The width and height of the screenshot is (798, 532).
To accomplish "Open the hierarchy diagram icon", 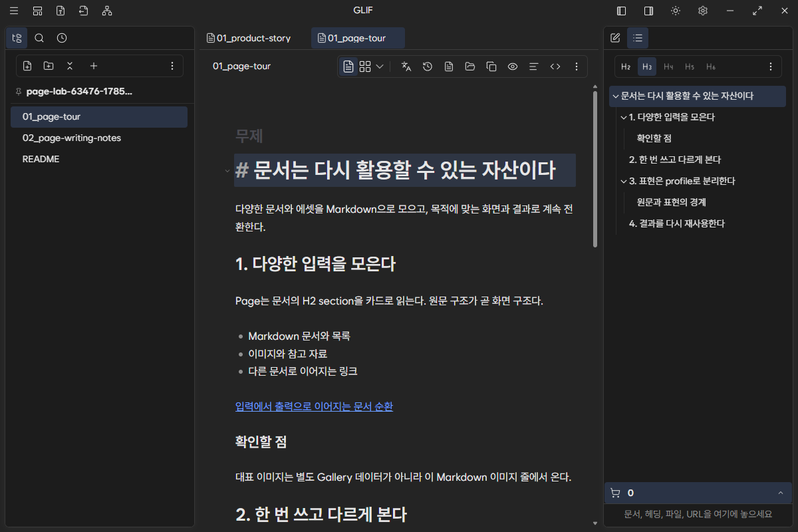I will (x=107, y=11).
